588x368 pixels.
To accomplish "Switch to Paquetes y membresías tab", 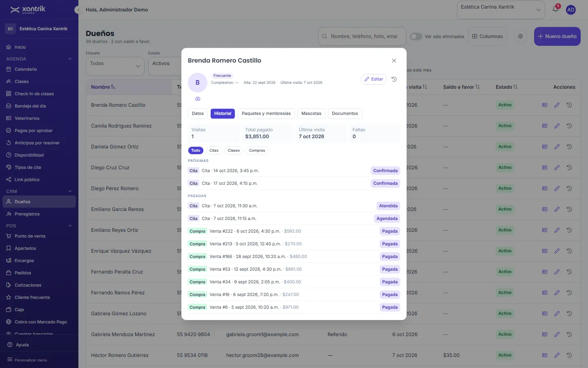I will click(266, 114).
